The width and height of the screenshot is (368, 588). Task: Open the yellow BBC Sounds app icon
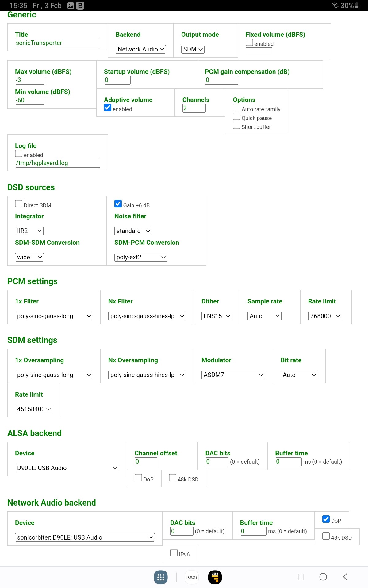point(215,577)
